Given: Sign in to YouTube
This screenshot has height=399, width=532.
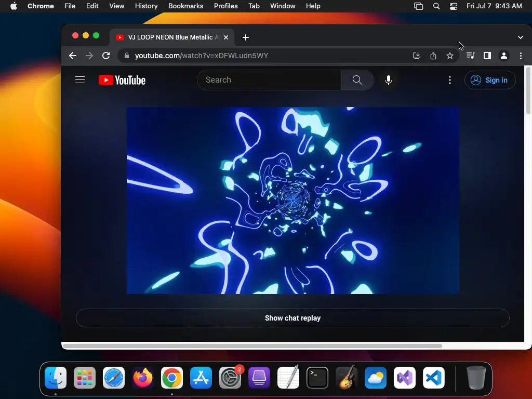Looking at the screenshot, I should point(489,80).
